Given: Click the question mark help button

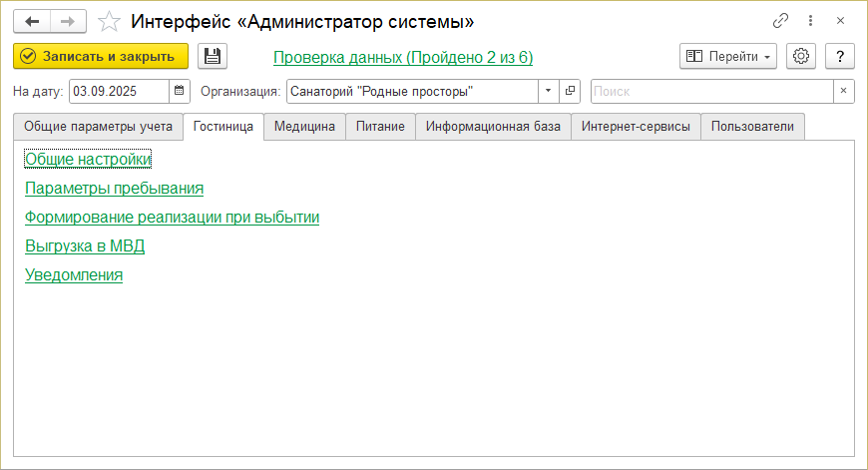Looking at the screenshot, I should pyautogui.click(x=840, y=57).
